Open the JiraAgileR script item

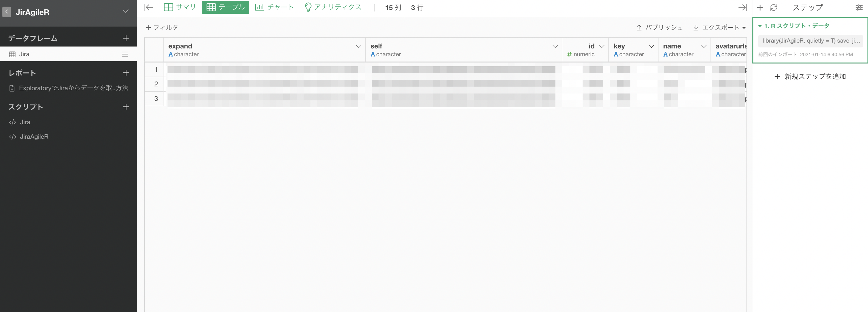[x=34, y=137]
